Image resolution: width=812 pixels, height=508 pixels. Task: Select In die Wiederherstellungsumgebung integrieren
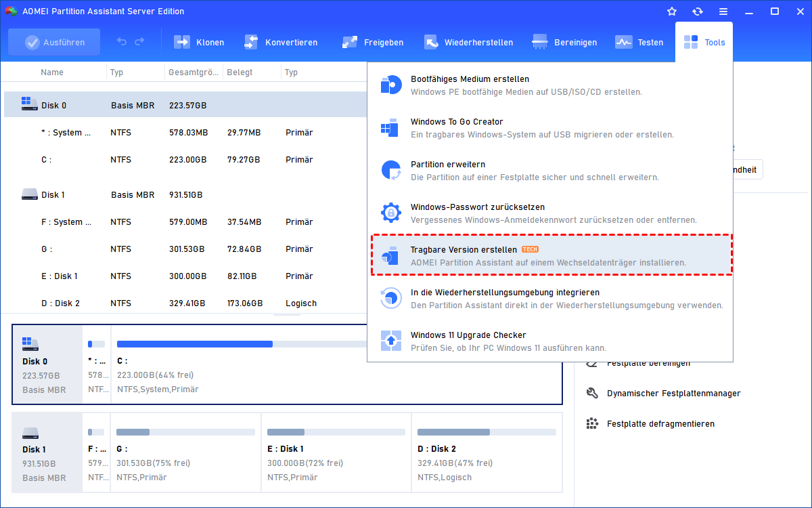550,298
